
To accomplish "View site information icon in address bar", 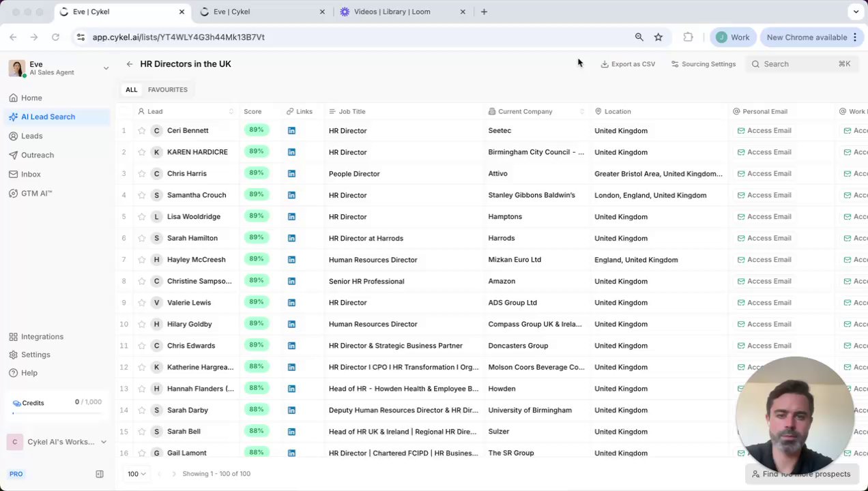I will pos(81,38).
